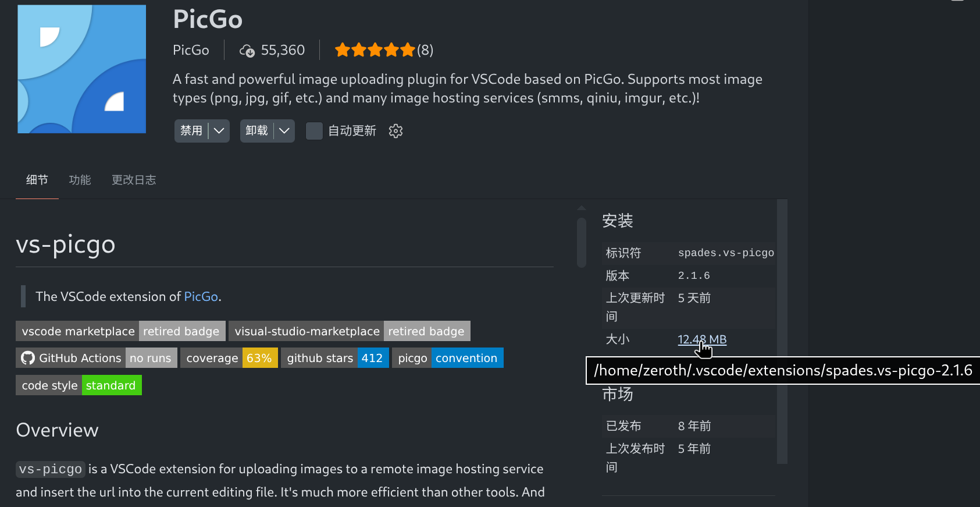Click the 禁用 button to disable PicGo
This screenshot has width=980, height=507.
click(191, 131)
